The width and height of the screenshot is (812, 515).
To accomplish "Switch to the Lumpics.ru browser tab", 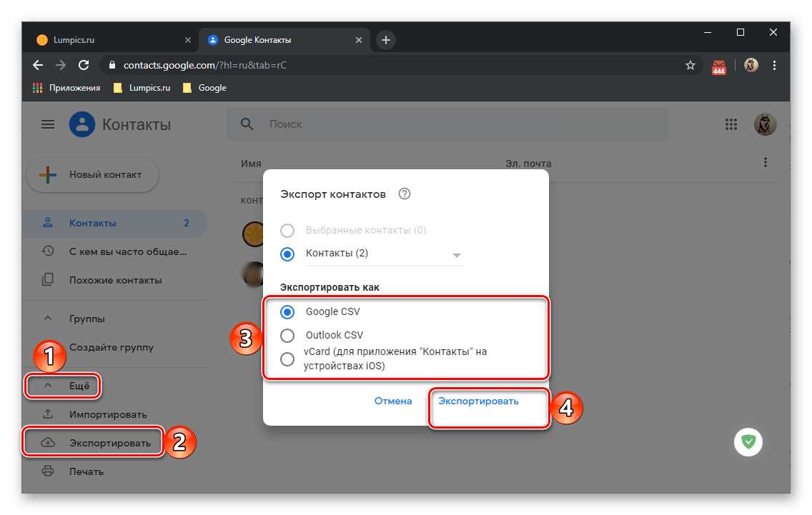I will (x=110, y=40).
